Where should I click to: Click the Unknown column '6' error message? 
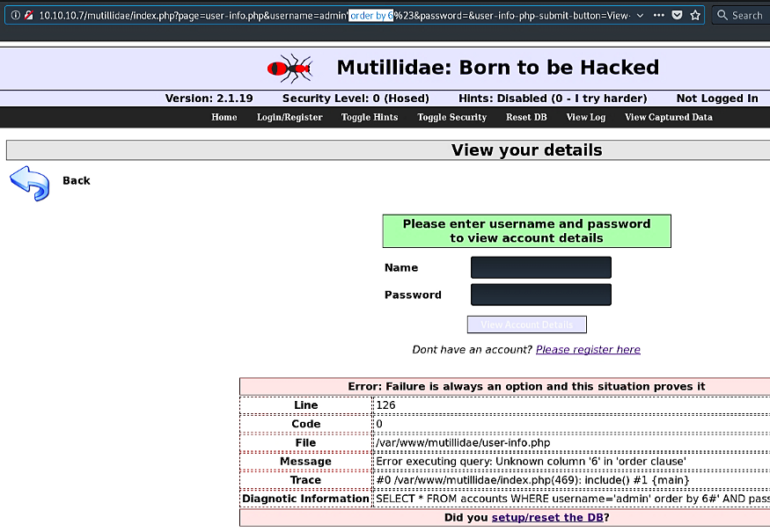pyautogui.click(x=531, y=462)
